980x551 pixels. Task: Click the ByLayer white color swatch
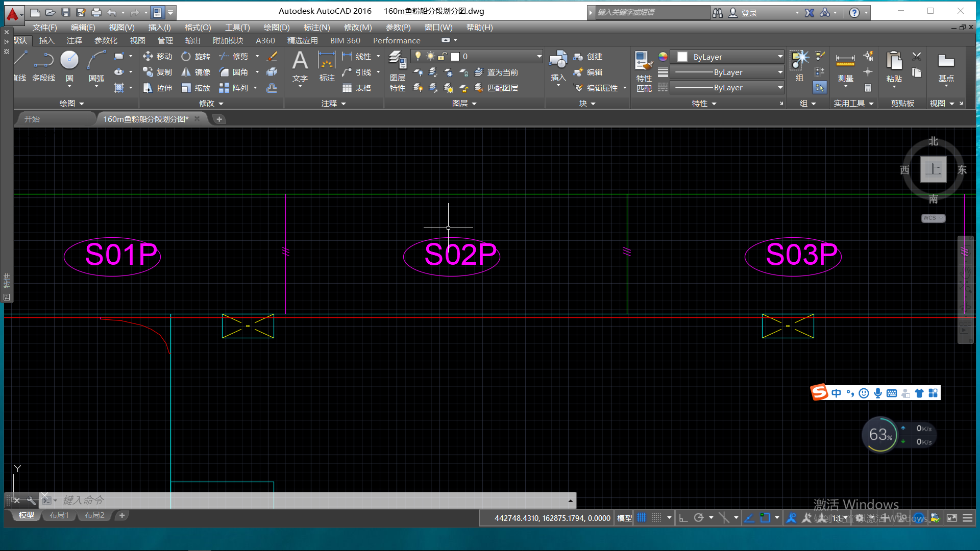(682, 57)
